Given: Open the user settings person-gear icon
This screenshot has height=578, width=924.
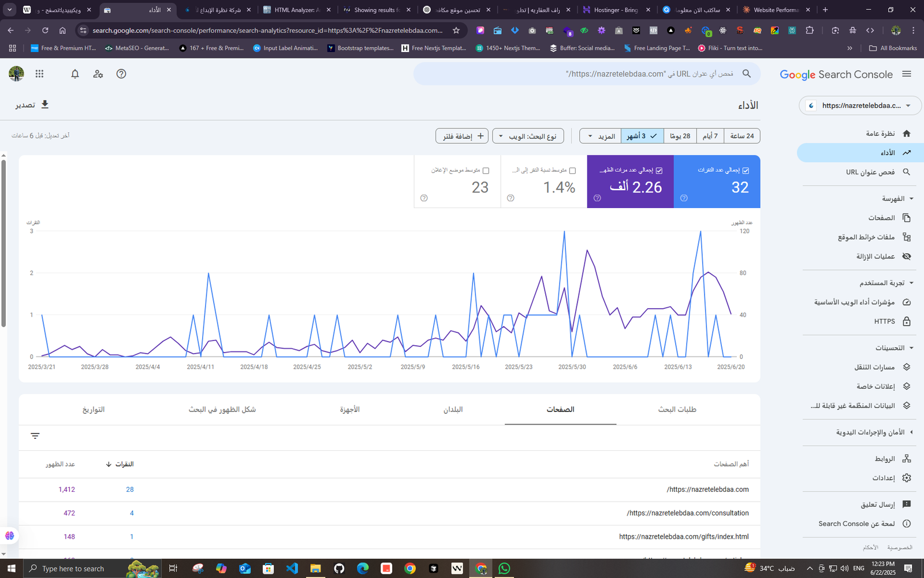Looking at the screenshot, I should [98, 74].
